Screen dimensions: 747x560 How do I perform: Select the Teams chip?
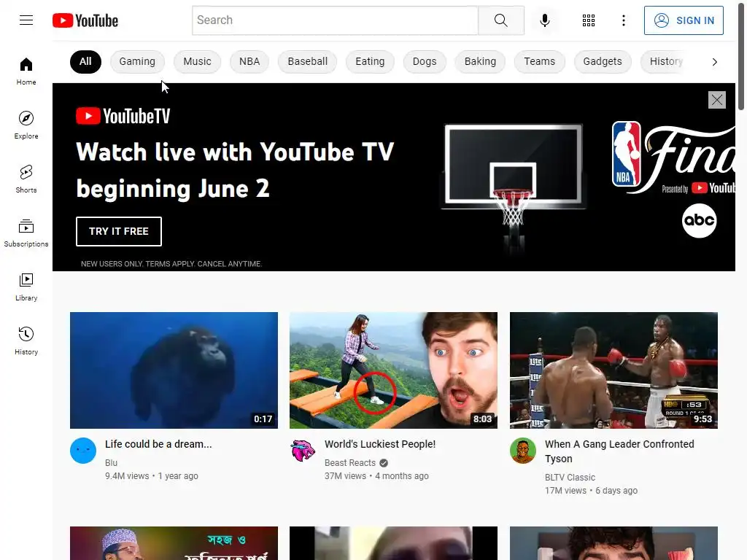click(x=539, y=61)
